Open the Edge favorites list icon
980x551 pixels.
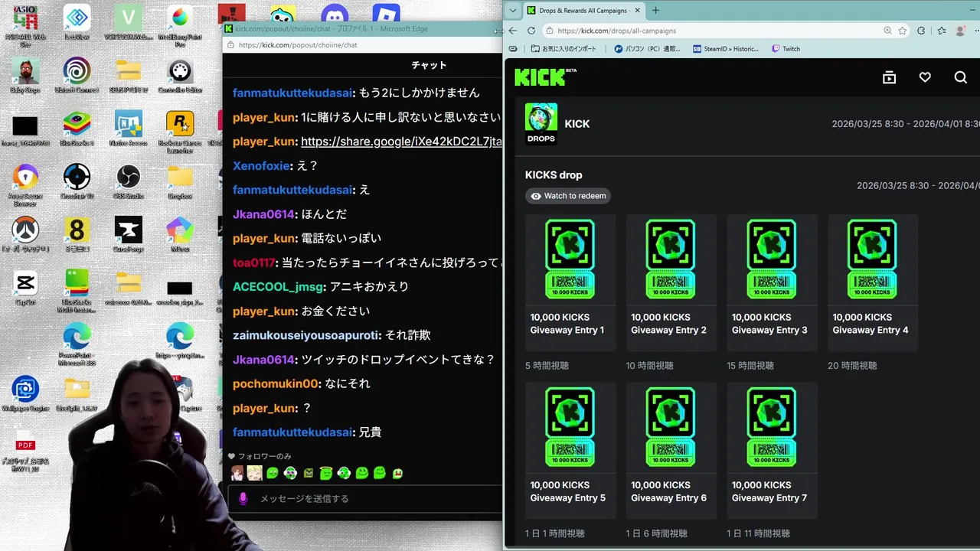(x=941, y=31)
